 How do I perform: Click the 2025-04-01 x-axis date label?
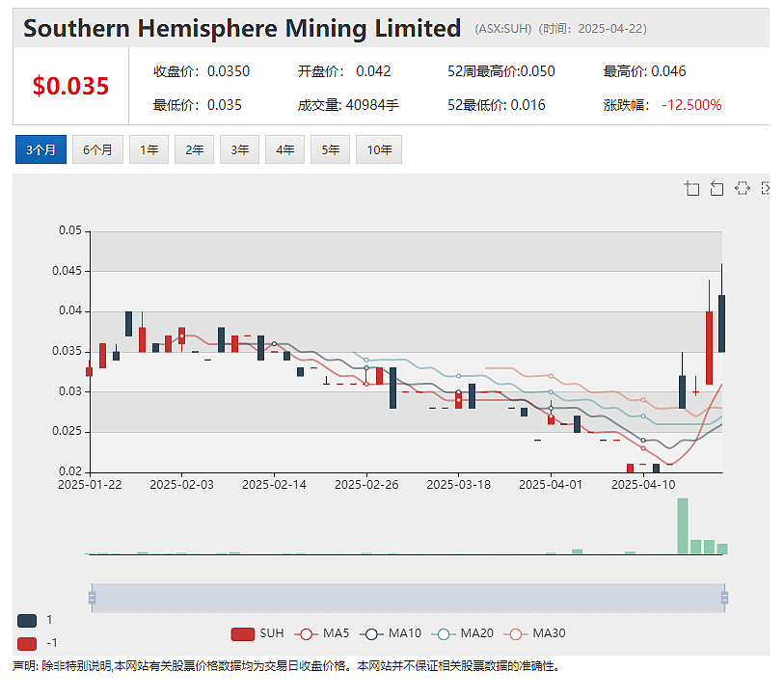point(551,485)
